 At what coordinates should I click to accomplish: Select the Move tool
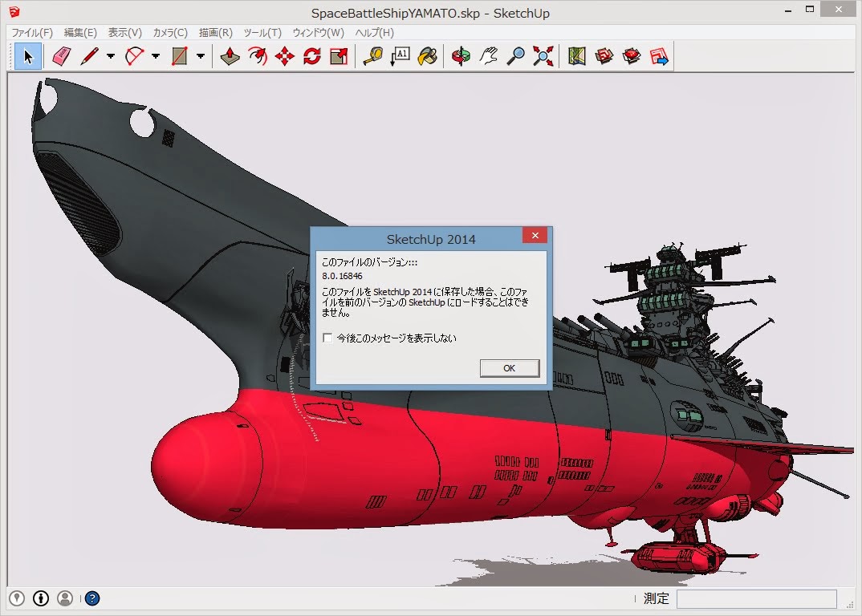[285, 56]
